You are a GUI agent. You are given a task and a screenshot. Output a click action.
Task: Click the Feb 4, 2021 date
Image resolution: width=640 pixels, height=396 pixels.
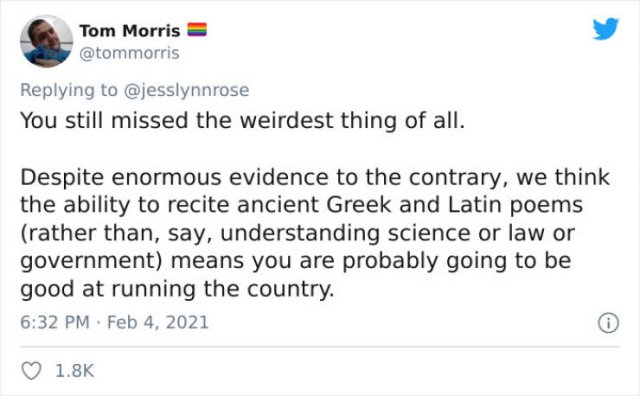(x=158, y=322)
